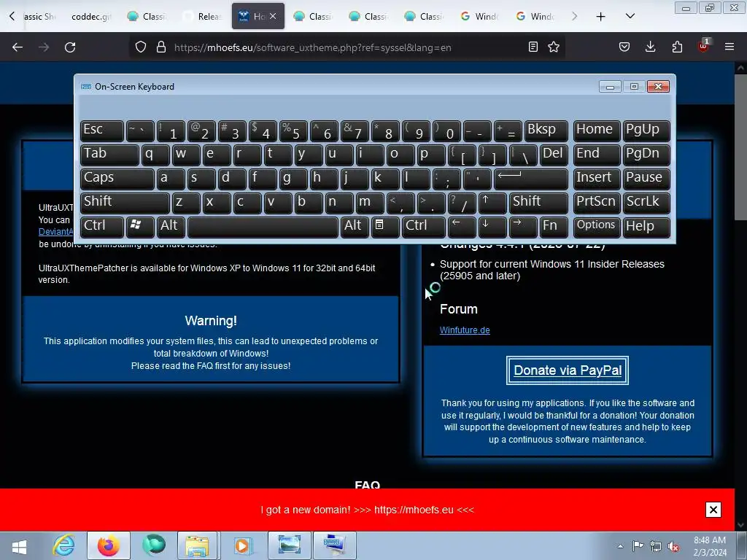Click the Windows logo key on keyboard
This screenshot has width=747, height=560.
click(140, 226)
